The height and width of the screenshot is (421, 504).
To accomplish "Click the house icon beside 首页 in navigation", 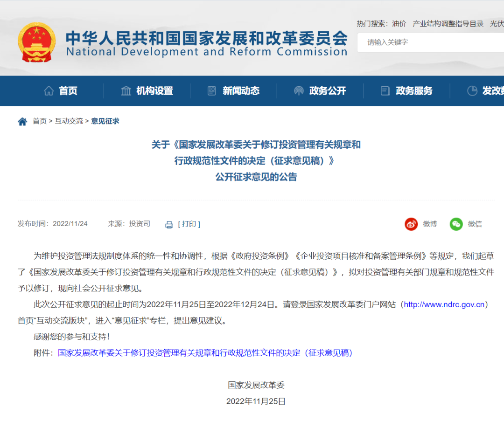I will coord(49,91).
